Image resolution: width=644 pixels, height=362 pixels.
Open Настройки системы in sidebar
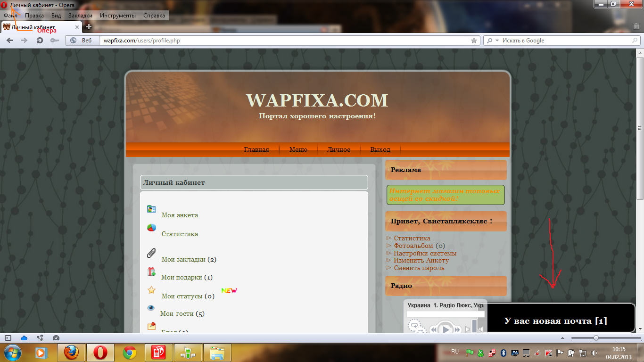(x=425, y=253)
